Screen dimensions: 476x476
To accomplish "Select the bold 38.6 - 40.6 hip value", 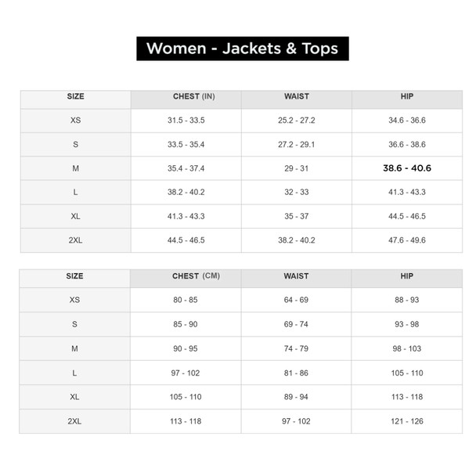I will pyautogui.click(x=406, y=168).
